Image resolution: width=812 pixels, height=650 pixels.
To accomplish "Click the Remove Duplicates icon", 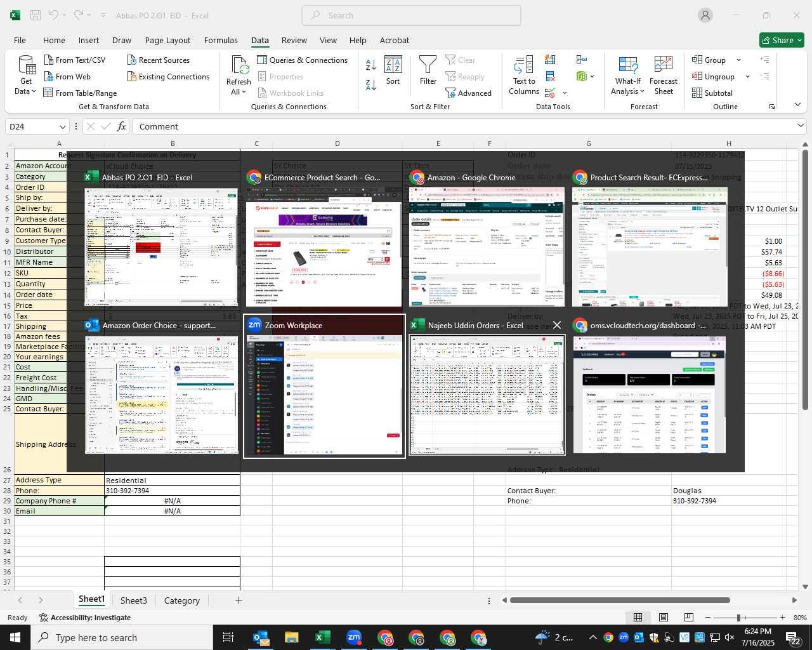I will click(x=550, y=76).
